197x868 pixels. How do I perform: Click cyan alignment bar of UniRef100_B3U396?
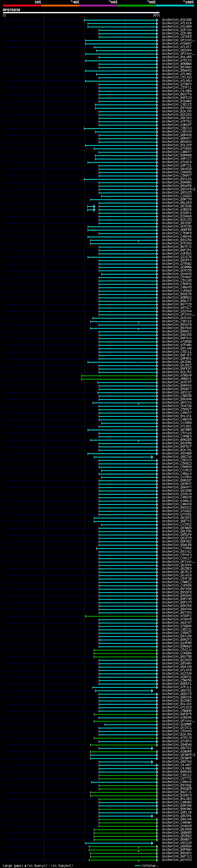[121, 20]
